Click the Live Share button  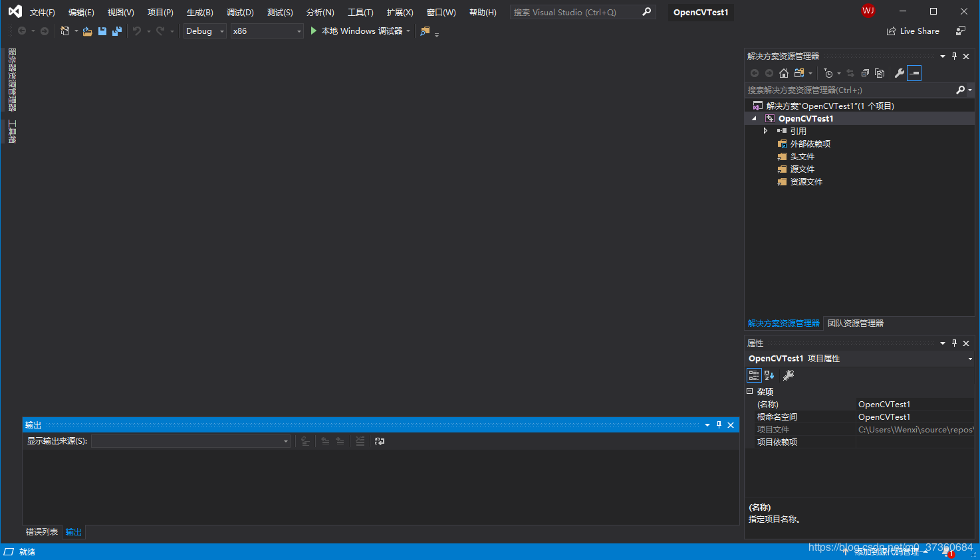coord(913,31)
